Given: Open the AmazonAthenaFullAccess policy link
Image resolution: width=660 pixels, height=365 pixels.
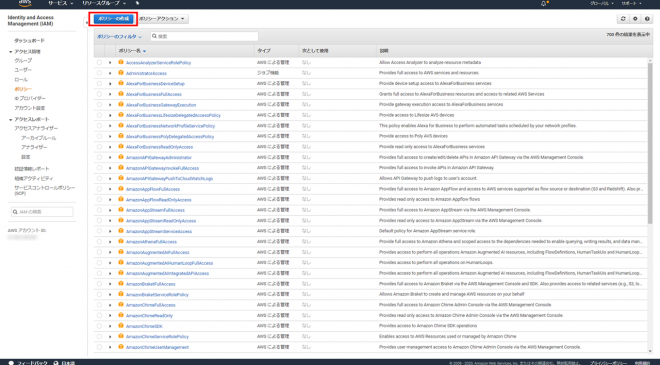Looking at the screenshot, I should tap(152, 242).
